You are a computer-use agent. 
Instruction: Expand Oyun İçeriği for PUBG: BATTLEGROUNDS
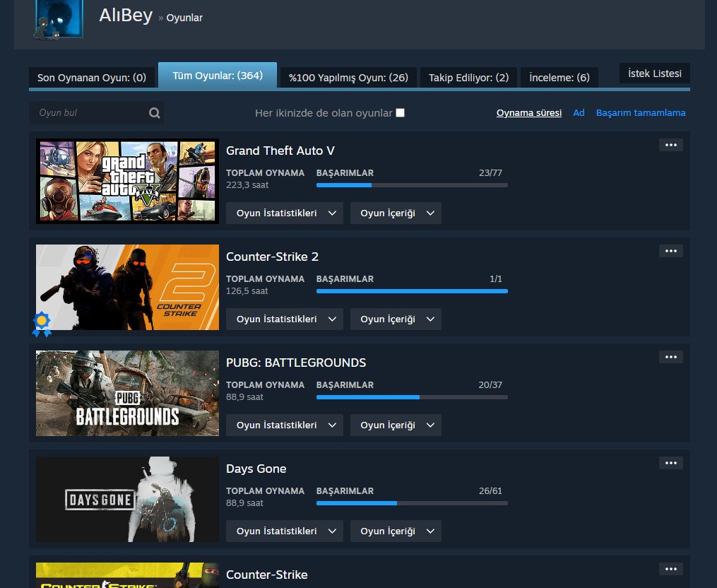click(x=396, y=425)
